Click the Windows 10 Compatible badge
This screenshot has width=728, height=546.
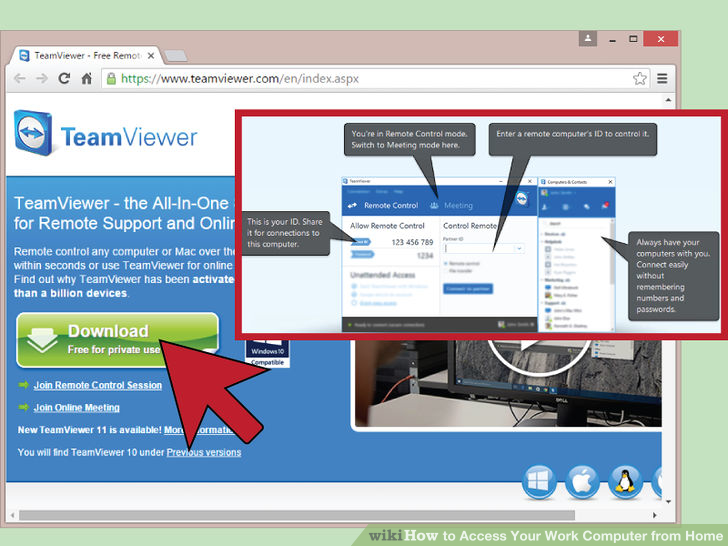[x=267, y=354]
